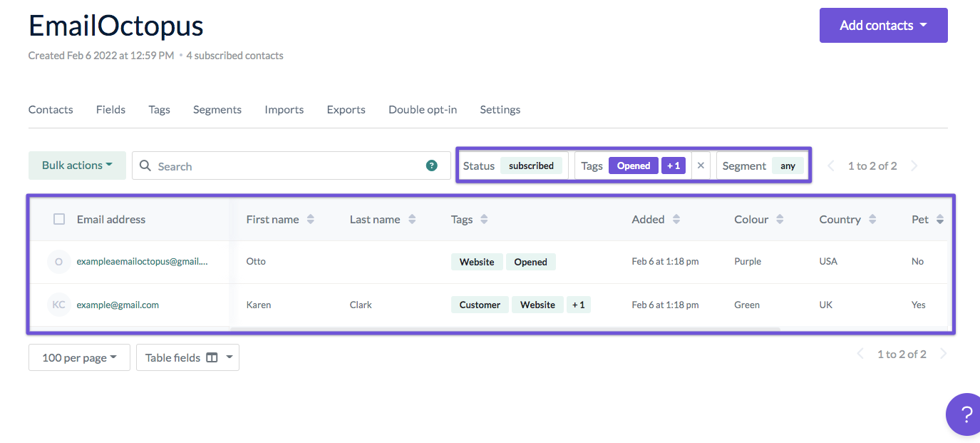
Task: Toggle the select-all contacts checkbox
Action: tap(59, 219)
